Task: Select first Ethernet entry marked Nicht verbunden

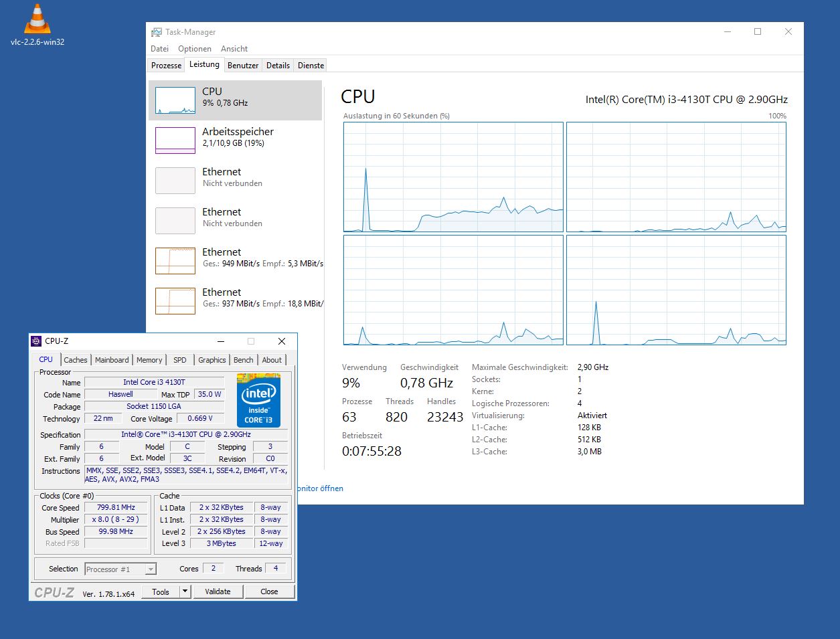Action: pyautogui.click(x=236, y=181)
